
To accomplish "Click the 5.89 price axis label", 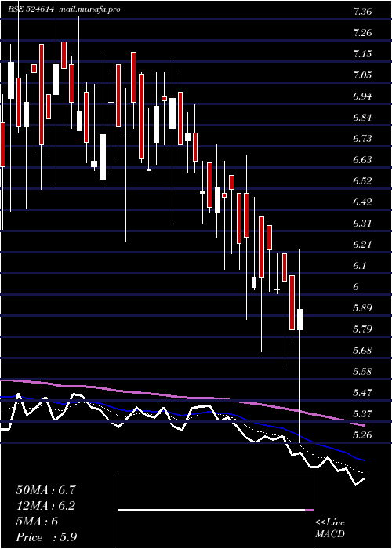I will click(362, 307).
